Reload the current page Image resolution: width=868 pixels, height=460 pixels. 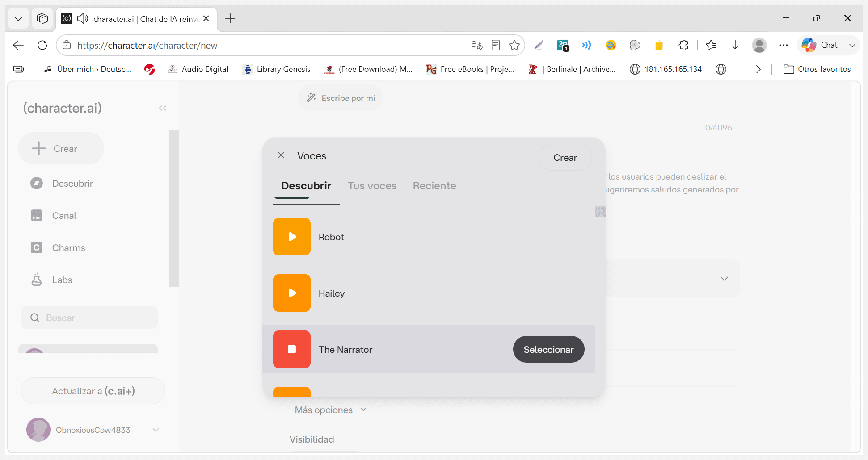click(42, 45)
